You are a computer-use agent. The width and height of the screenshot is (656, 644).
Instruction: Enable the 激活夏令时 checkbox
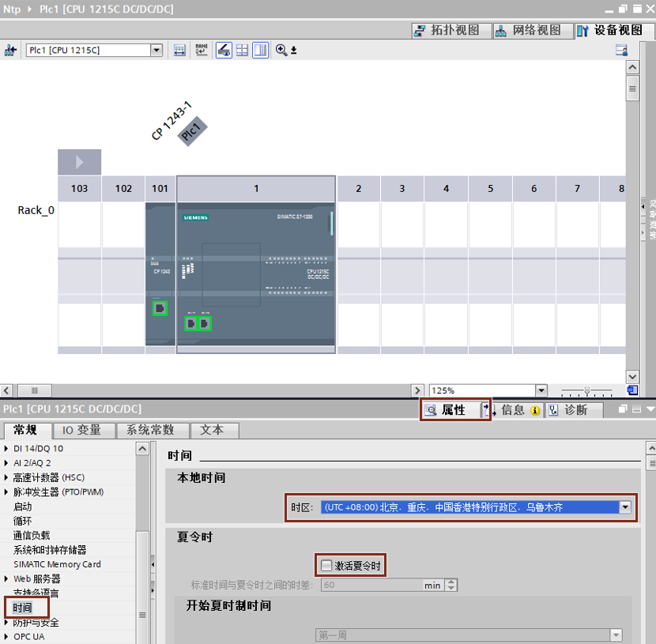326,566
